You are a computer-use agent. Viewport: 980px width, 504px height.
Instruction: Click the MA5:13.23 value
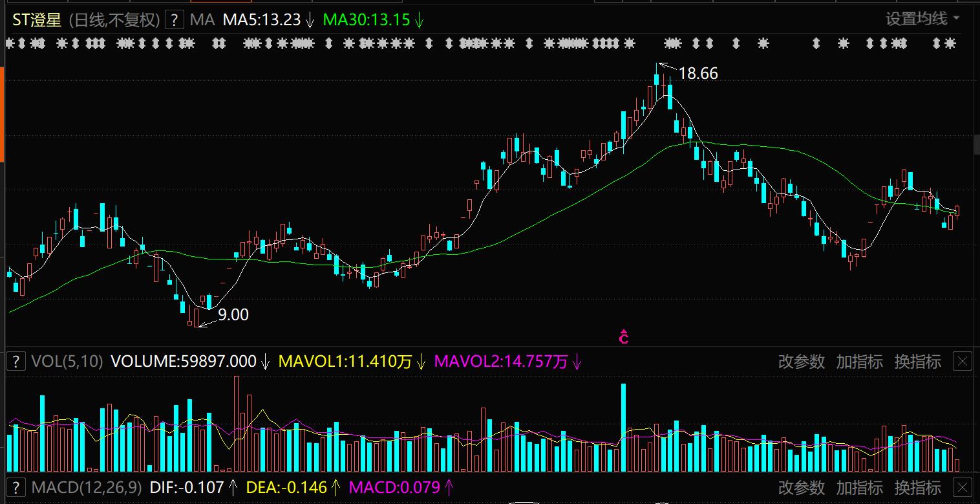click(262, 20)
